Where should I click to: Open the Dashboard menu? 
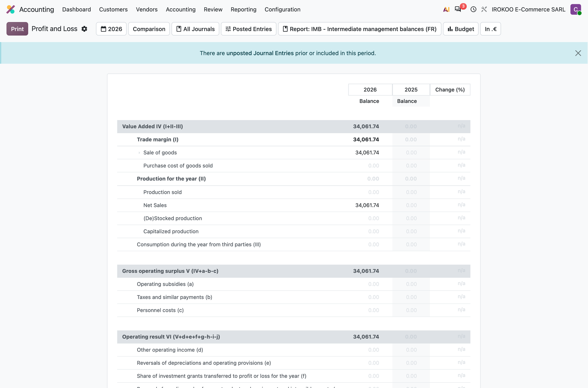(x=77, y=9)
